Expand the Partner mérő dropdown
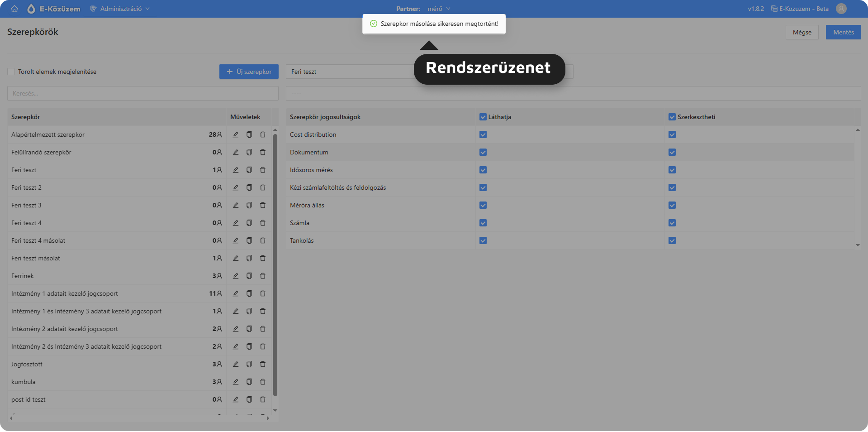The image size is (868, 432). tap(438, 9)
